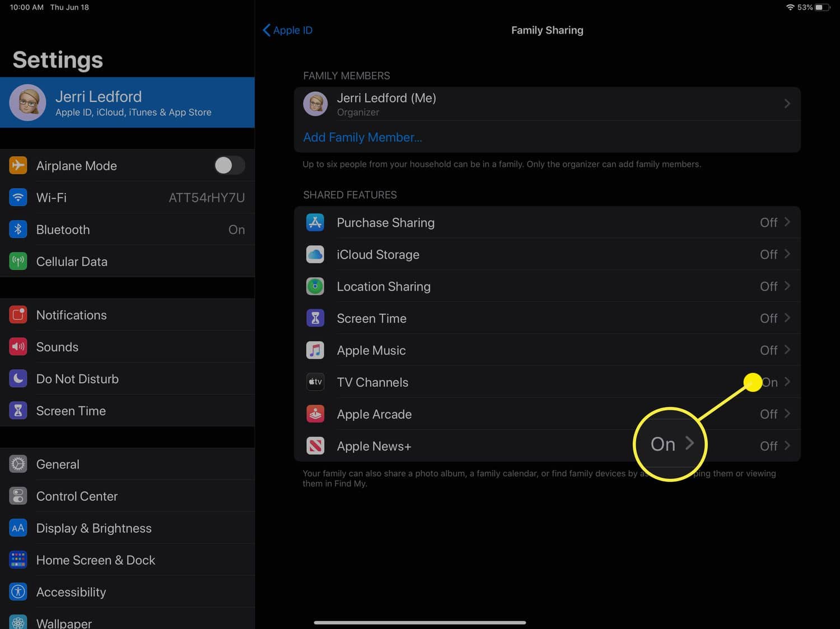Select Control Center in sidebar
This screenshot has width=840, height=629.
tap(127, 496)
